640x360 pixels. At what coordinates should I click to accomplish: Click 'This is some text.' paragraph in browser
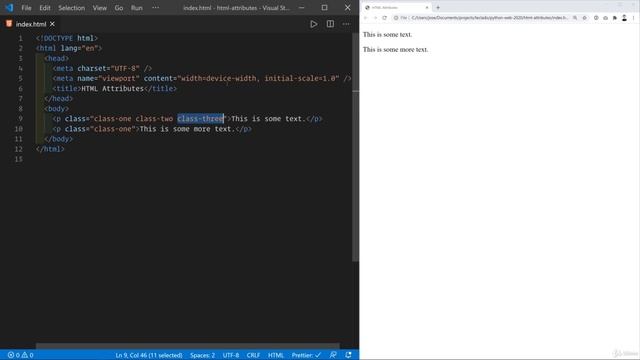coord(387,35)
